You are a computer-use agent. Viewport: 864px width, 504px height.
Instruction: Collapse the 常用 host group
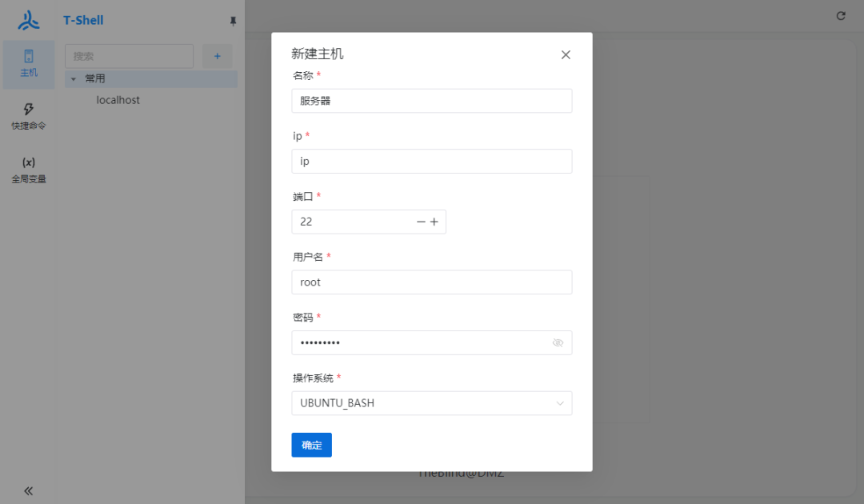coord(74,78)
